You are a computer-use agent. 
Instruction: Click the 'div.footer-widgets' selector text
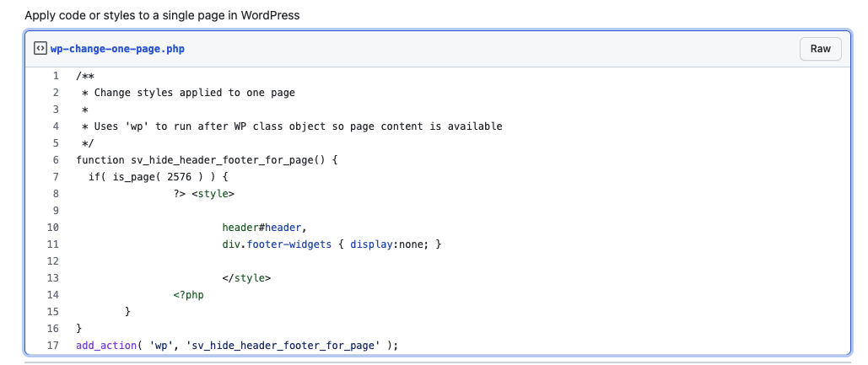pyautogui.click(x=277, y=244)
